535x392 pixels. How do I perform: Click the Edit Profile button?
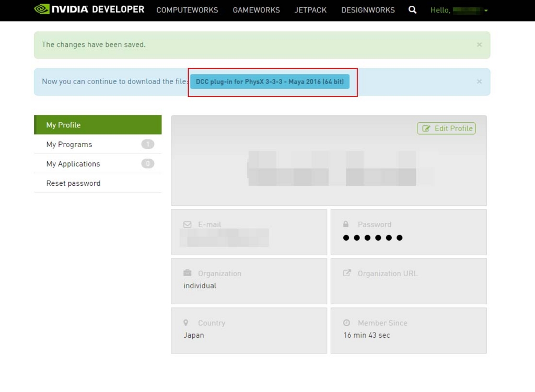pyautogui.click(x=446, y=128)
